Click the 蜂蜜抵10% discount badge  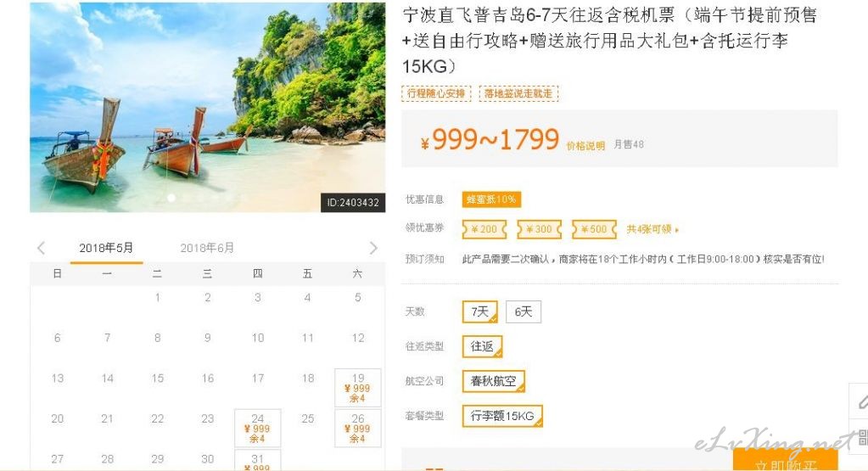(491, 199)
